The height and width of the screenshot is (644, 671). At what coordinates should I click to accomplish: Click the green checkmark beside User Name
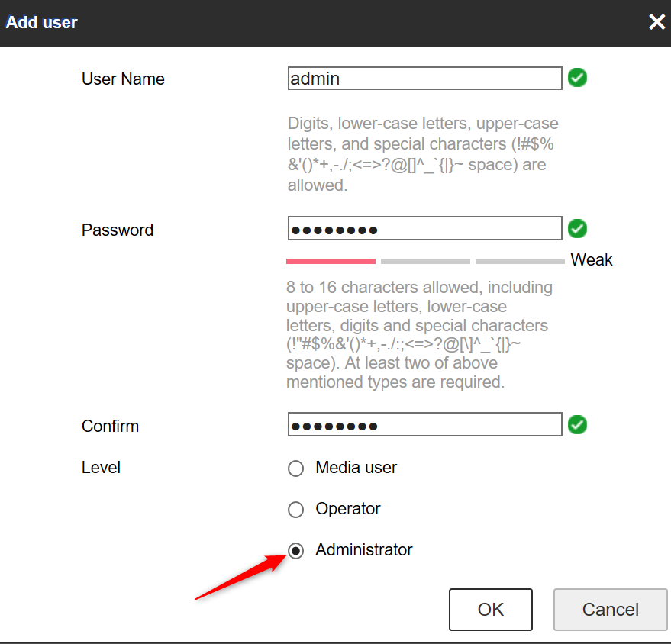tap(577, 78)
